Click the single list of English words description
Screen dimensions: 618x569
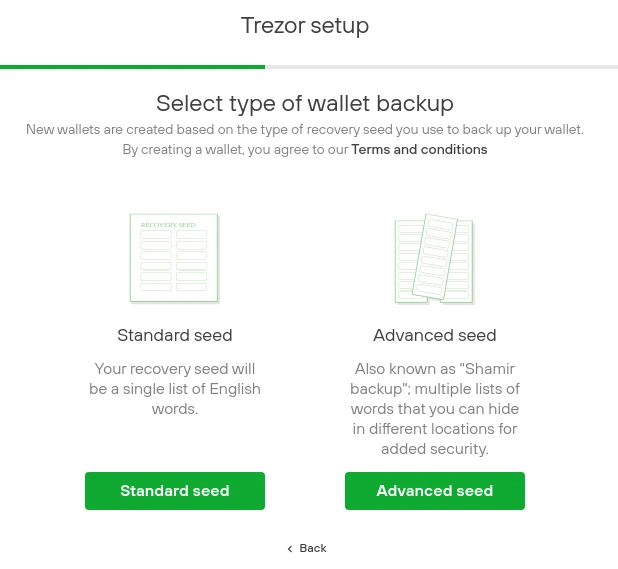tap(175, 389)
